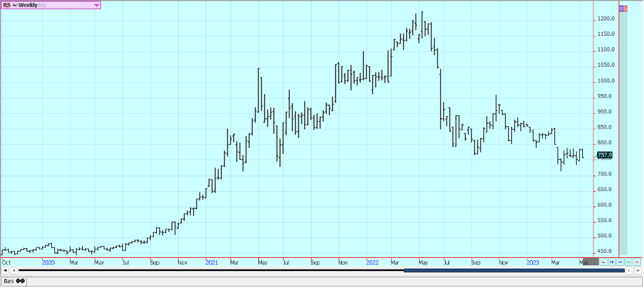
Task: Click the 1200.0 price axis label
Action: [606, 19]
